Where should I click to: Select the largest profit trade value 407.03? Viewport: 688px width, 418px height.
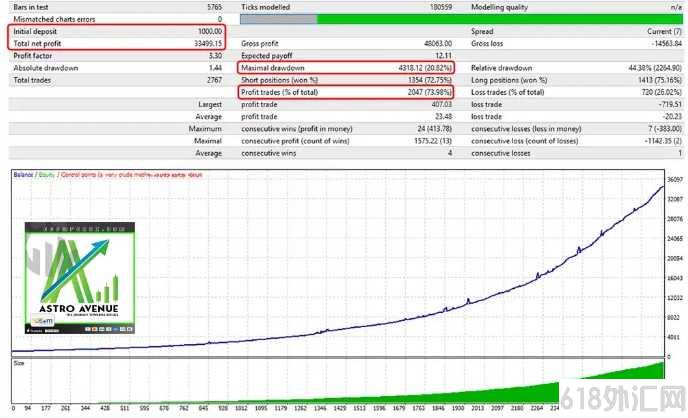tap(442, 104)
